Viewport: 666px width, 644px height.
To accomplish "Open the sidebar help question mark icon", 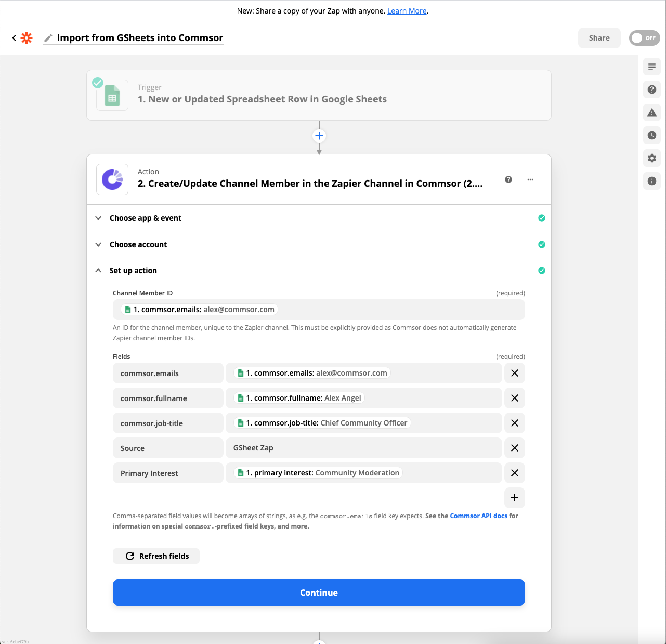I will [x=652, y=89].
